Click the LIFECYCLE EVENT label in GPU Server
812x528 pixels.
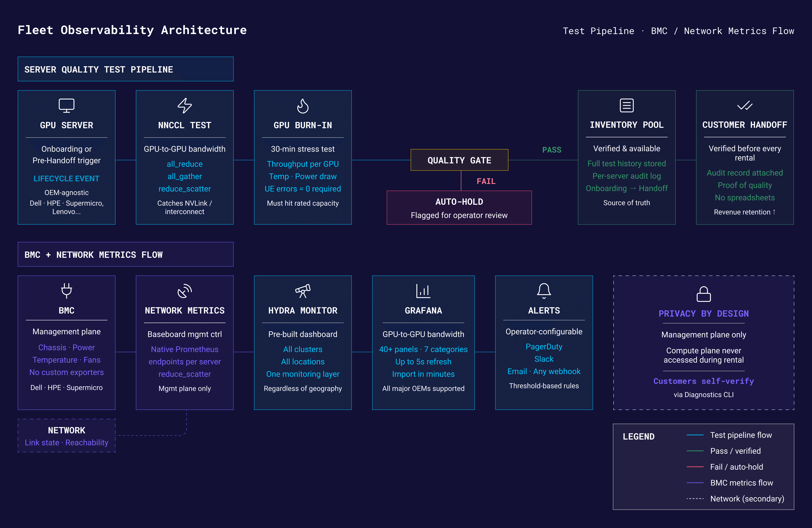pos(66,179)
